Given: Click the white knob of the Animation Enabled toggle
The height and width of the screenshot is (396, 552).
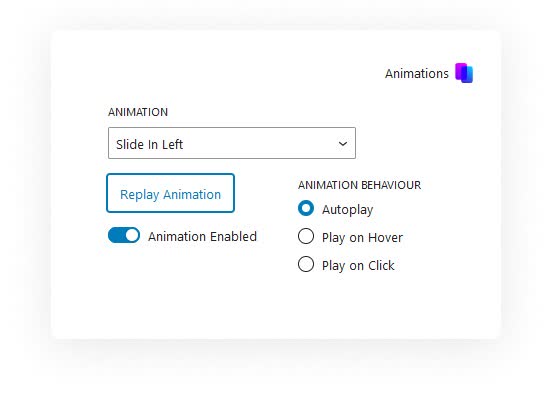Looking at the screenshot, I should [x=132, y=235].
